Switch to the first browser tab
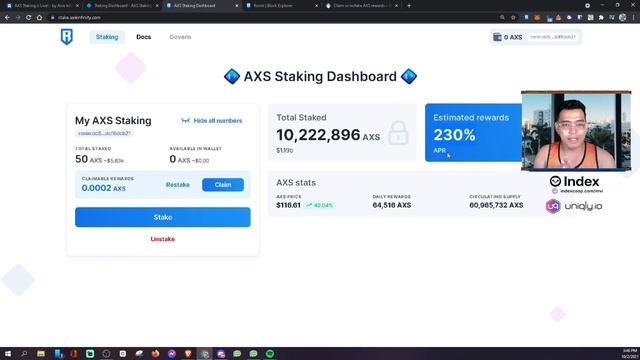 (42, 6)
